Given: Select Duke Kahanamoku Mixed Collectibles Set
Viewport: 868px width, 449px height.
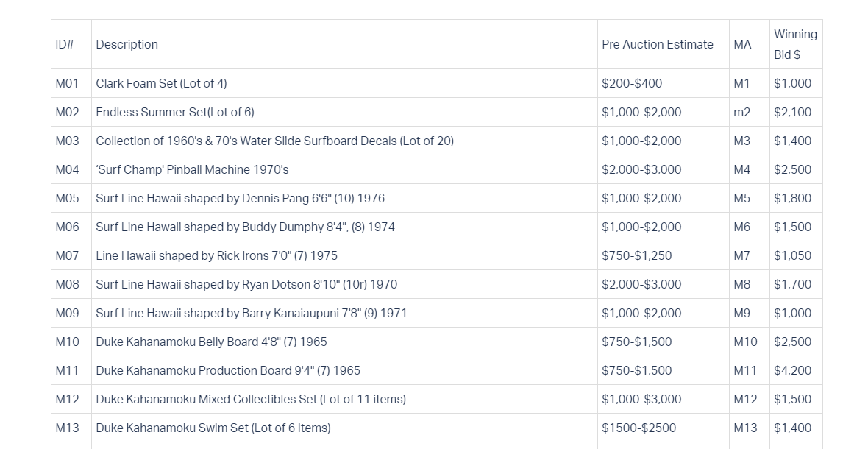Looking at the screenshot, I should pos(251,399).
